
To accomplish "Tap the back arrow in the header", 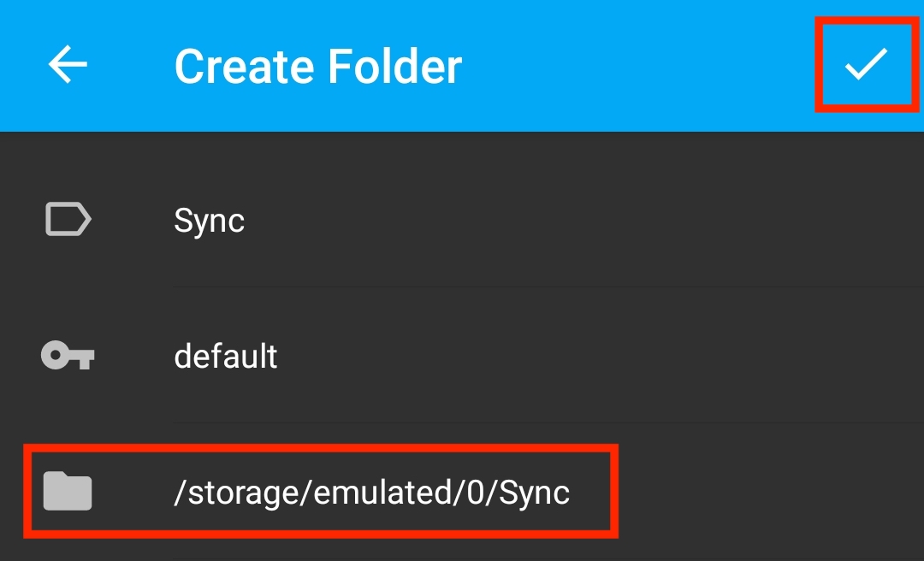I will click(68, 64).
